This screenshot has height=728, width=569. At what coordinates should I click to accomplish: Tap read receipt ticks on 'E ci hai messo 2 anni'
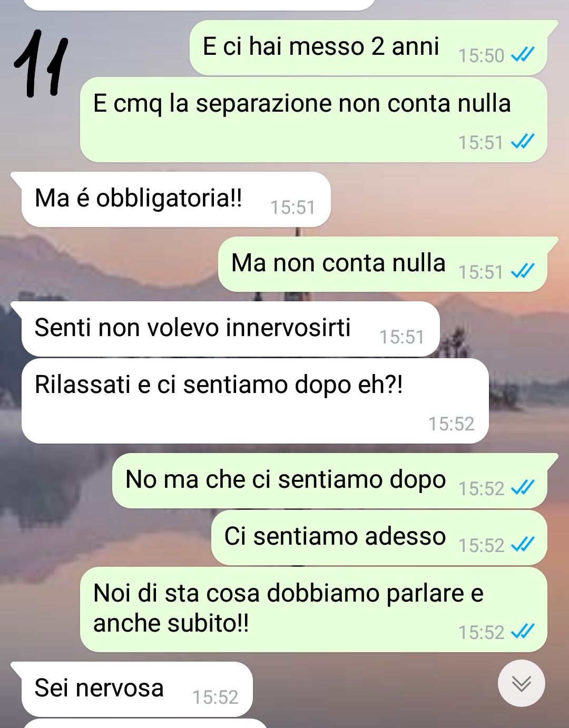coord(523,54)
